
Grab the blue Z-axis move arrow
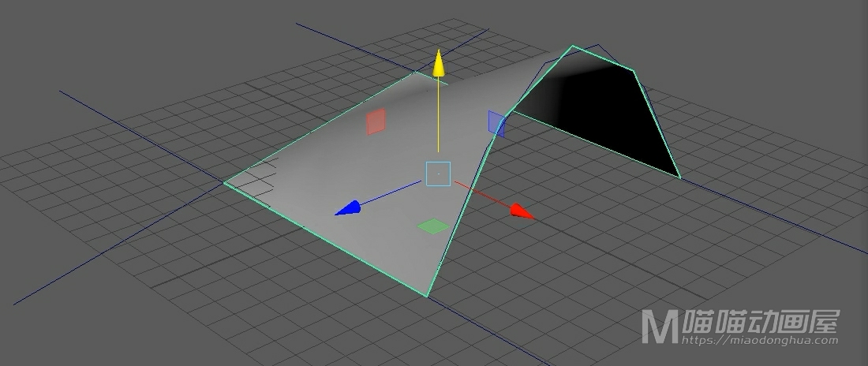[x=348, y=207]
